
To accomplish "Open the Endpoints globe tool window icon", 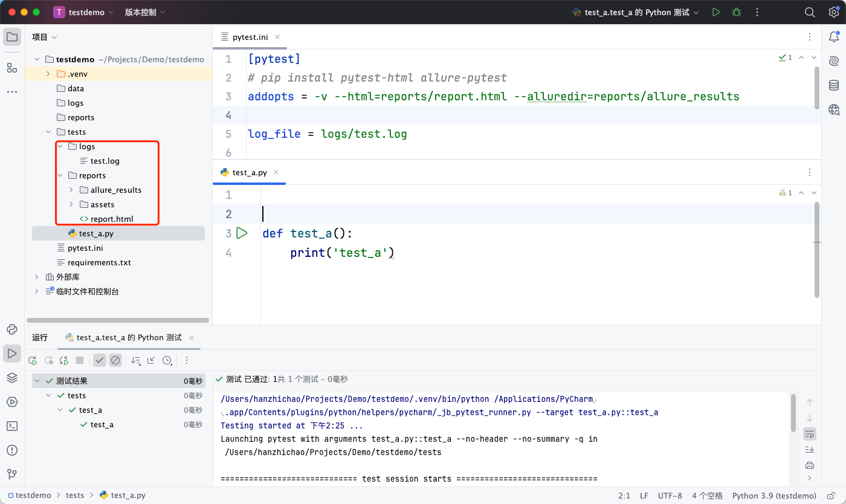I will click(x=834, y=109).
